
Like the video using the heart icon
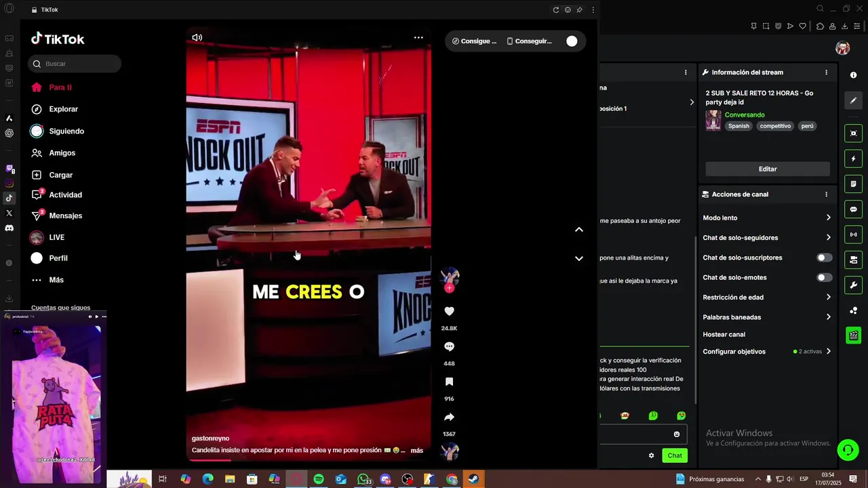point(449,311)
